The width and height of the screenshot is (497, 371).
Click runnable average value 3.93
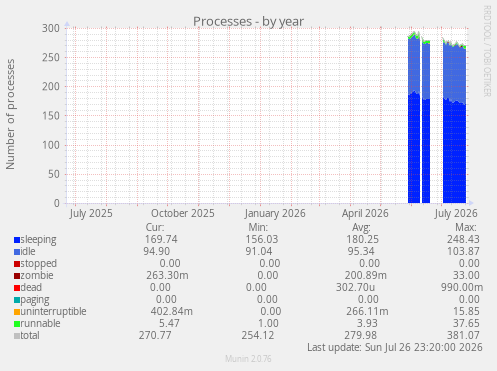[367, 323]
